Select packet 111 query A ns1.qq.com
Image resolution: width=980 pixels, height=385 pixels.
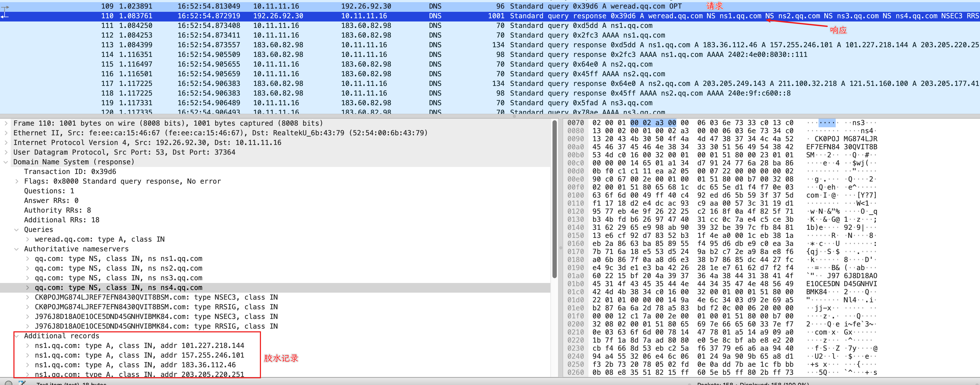point(490,26)
